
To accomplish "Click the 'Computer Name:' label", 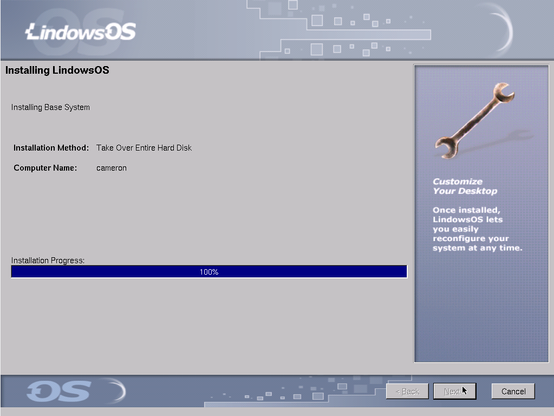I will [x=45, y=168].
